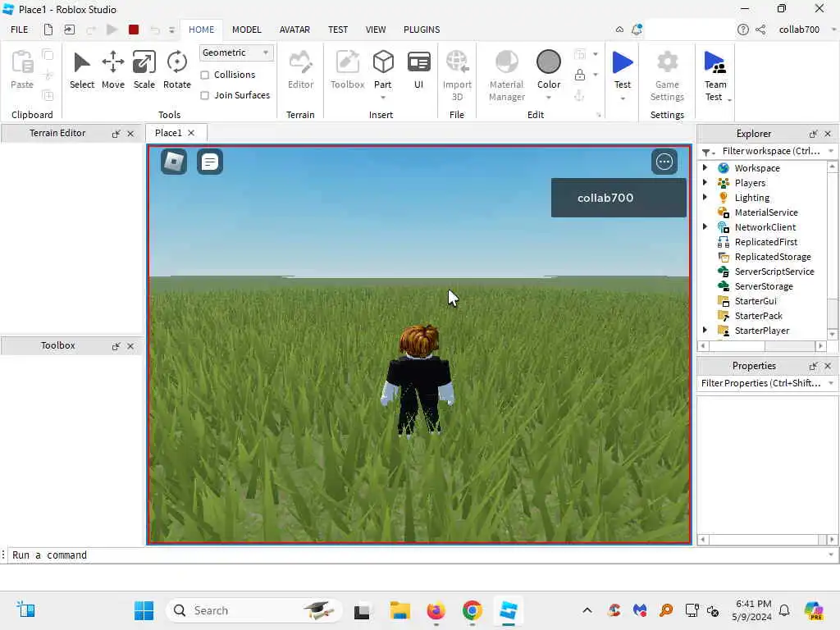Expand the Lighting tree node

pos(705,197)
